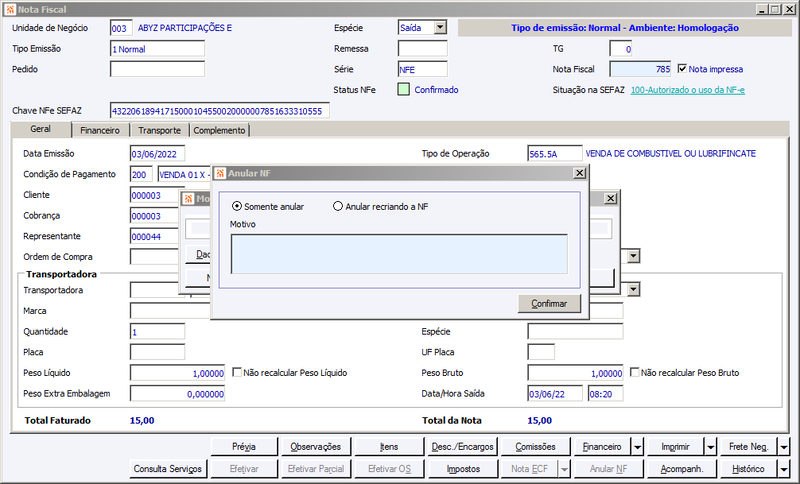The image size is (800, 484).
Task: Click into the Motivo text area
Action: [399, 254]
